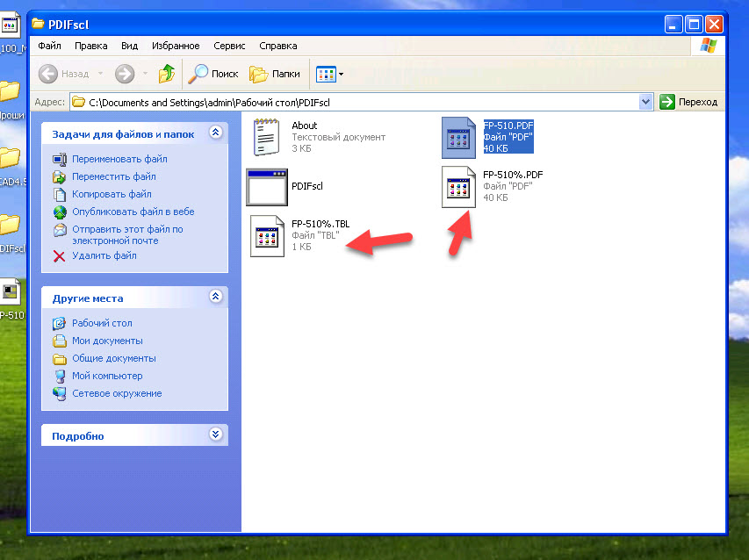Click the About file name label
This screenshot has width=749, height=560.
(305, 126)
